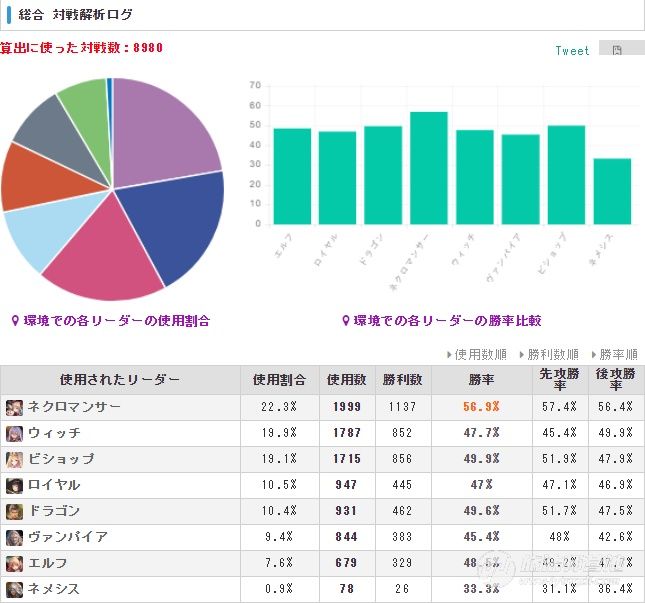The height and width of the screenshot is (603, 645).
Task: Click the Nemesis leader portrait icon
Action: (x=14, y=589)
